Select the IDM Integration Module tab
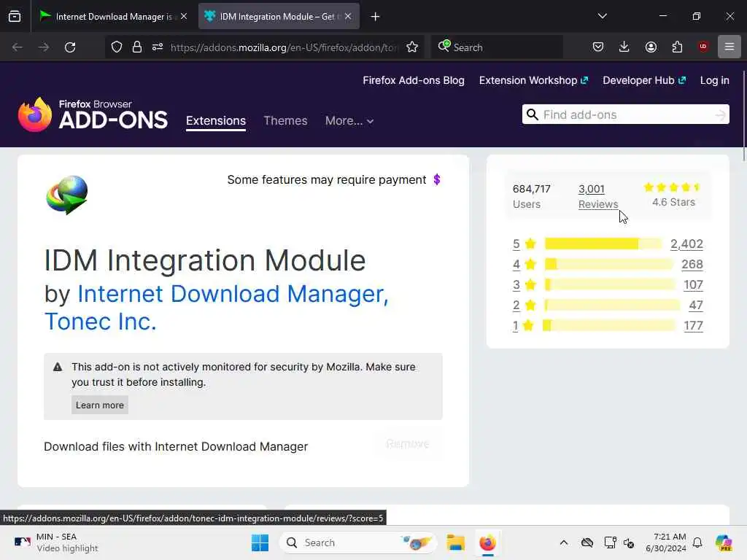Screen dimensions: 747x560 pos(278,17)
